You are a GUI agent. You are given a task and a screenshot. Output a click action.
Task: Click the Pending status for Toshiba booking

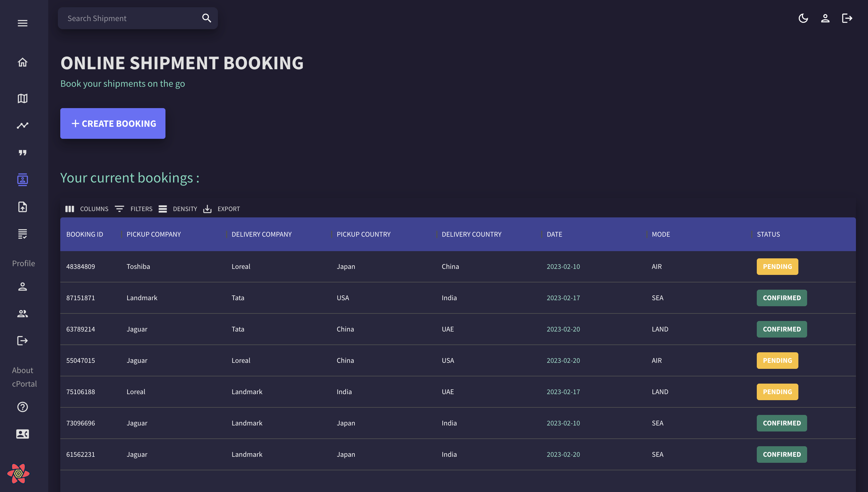tap(777, 266)
